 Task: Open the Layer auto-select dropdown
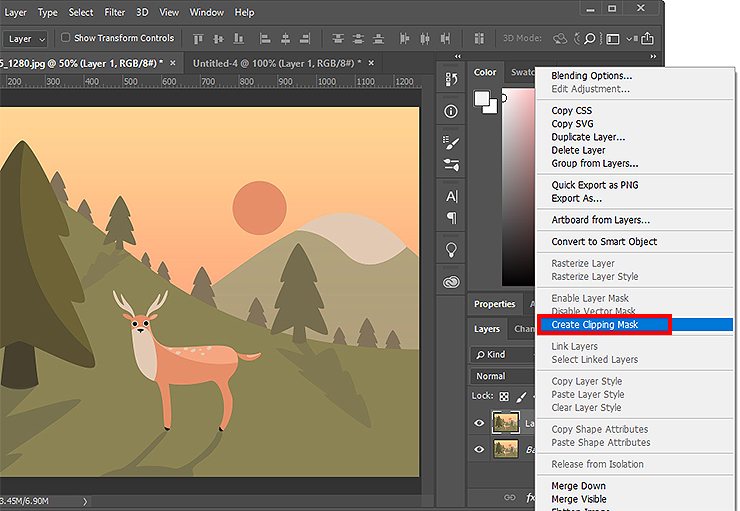[x=25, y=39]
